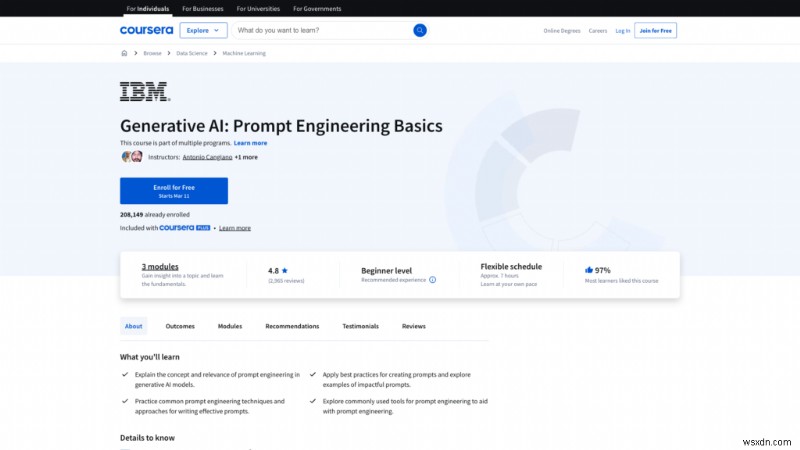Click Learn more beside Coursera Plus
Image resolution: width=800 pixels, height=450 pixels.
tap(235, 228)
